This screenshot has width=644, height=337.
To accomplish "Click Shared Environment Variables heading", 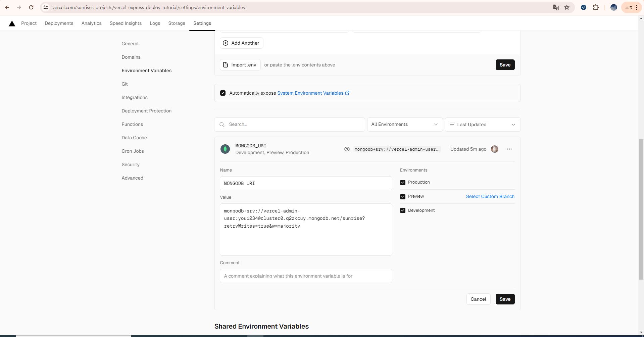I will (261, 326).
